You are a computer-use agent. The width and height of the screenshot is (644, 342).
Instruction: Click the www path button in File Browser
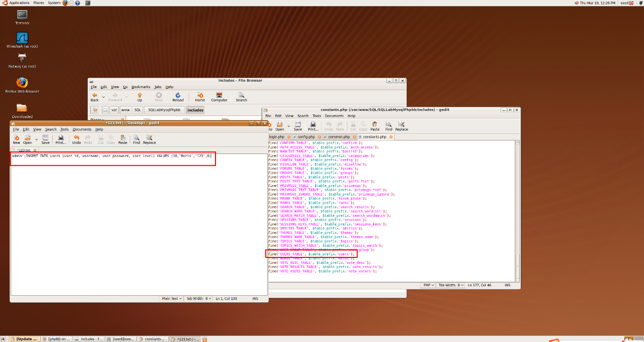pyautogui.click(x=125, y=110)
